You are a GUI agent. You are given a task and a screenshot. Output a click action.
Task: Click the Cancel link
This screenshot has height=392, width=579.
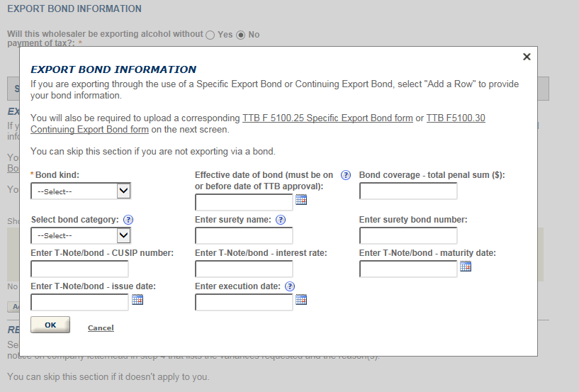101,327
